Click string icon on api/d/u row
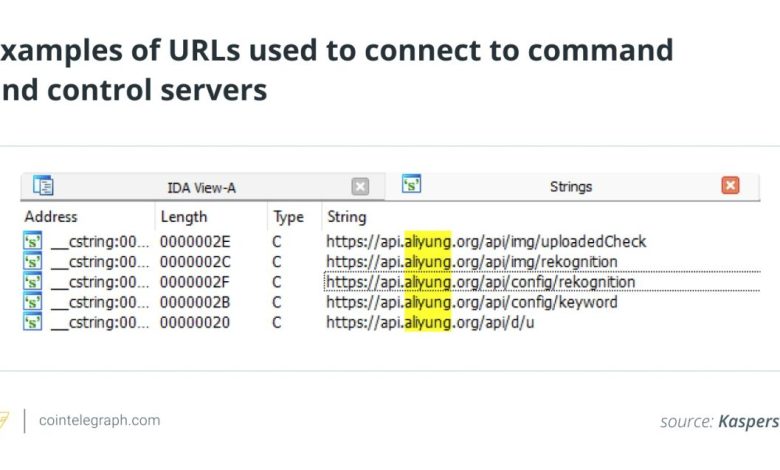780x470 pixels. (x=33, y=322)
